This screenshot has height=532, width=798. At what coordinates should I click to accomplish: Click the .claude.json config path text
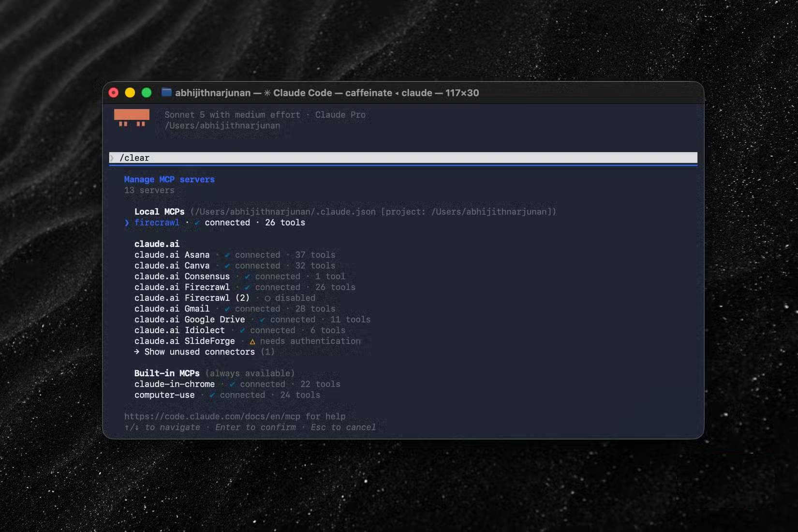(373, 212)
